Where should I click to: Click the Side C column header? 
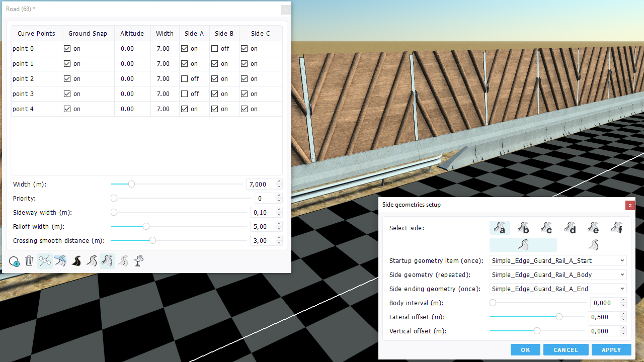click(260, 34)
